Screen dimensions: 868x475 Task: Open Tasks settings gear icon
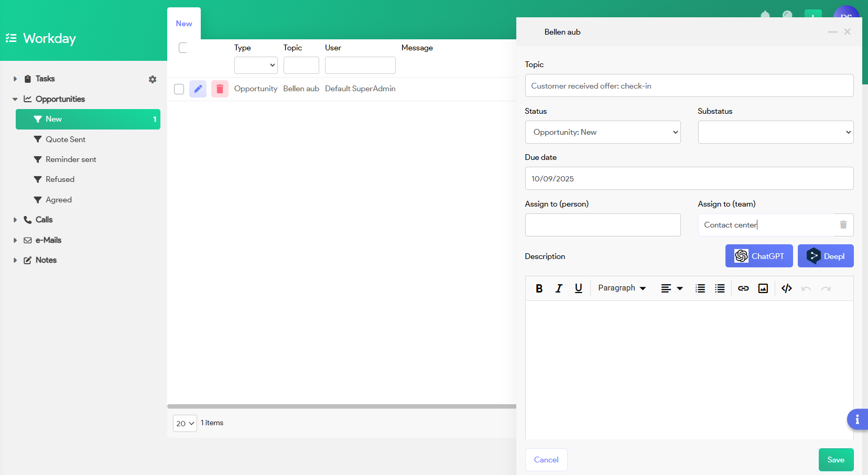tap(153, 79)
